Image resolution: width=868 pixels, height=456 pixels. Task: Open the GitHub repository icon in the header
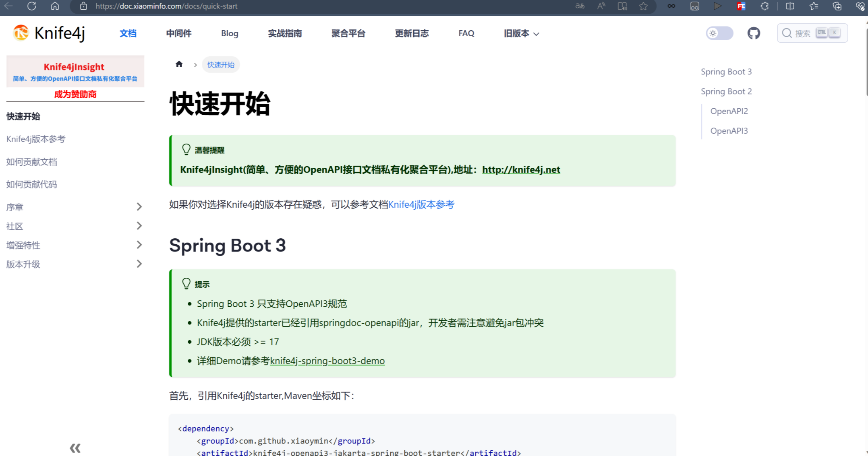(754, 33)
